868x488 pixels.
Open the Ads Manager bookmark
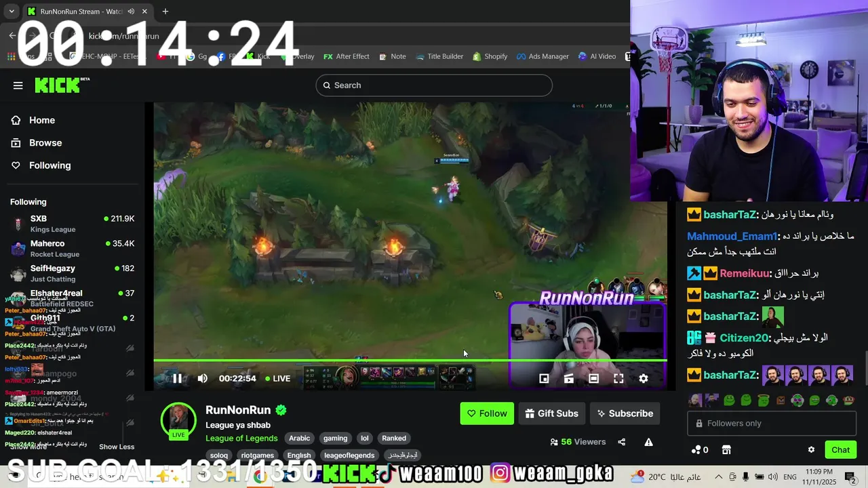[542, 56]
